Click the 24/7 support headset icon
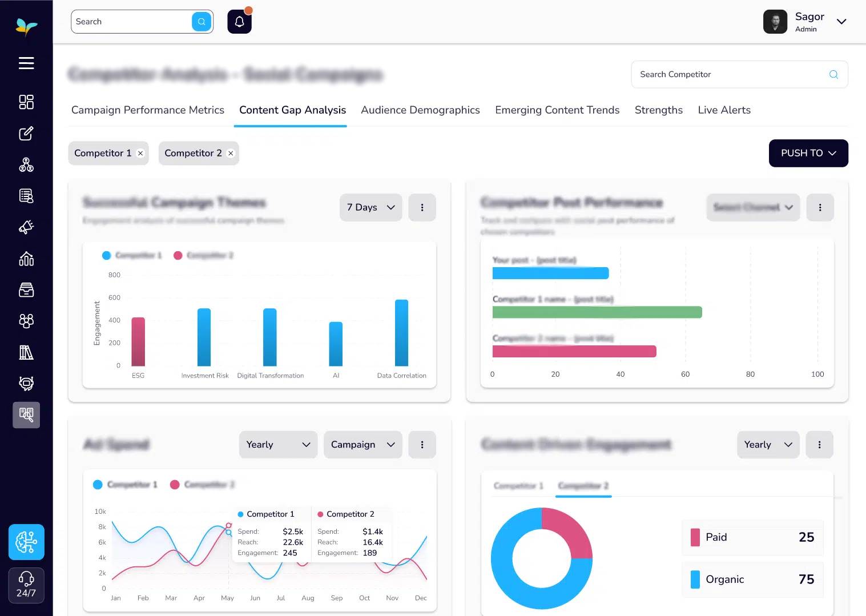 [x=26, y=585]
